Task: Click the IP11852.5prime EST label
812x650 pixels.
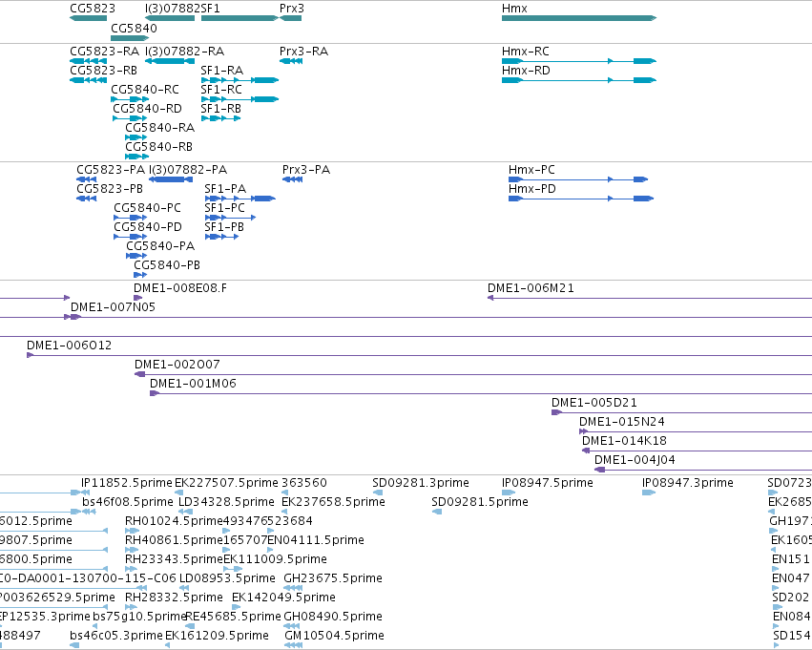Action: 127,483
